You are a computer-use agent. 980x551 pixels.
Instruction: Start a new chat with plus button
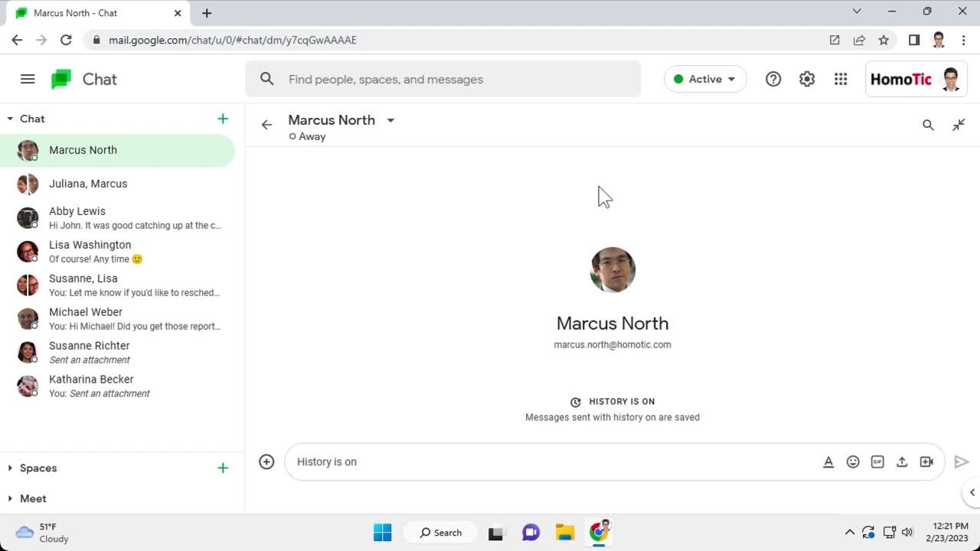223,119
